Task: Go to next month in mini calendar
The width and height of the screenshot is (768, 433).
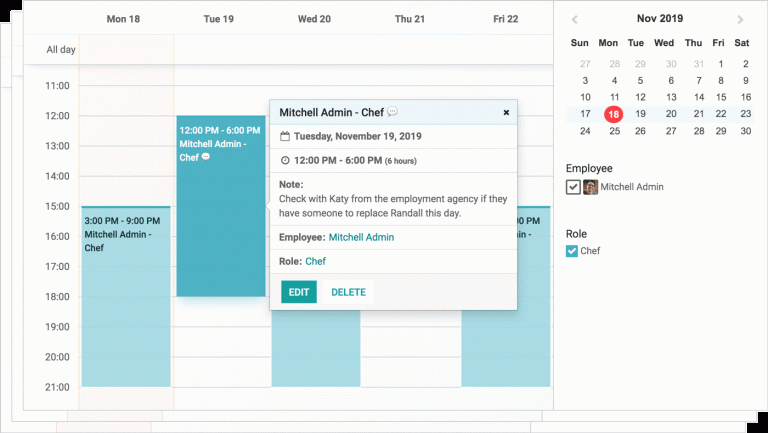Action: pyautogui.click(x=740, y=19)
